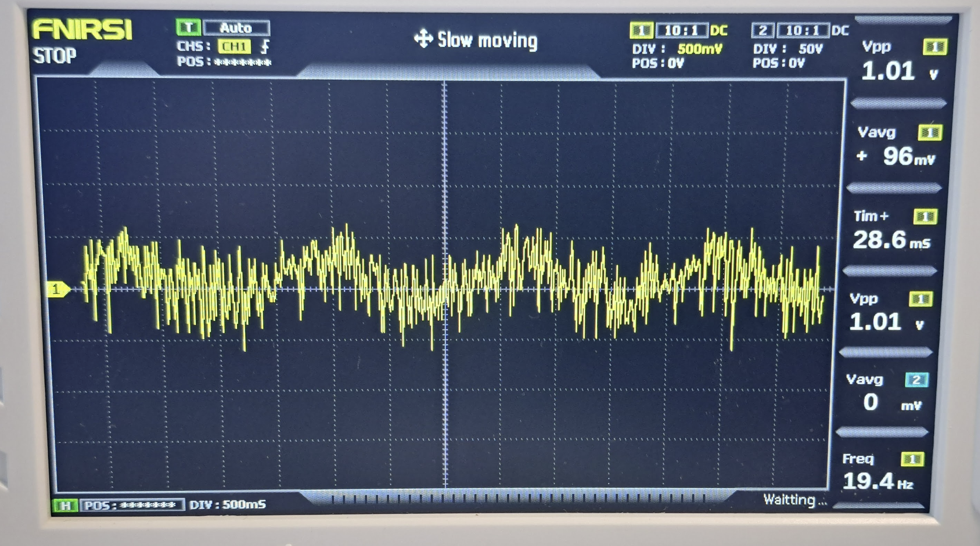980x546 pixels.
Task: Open channel 2 10:1 probe ratio box
Action: 802,30
